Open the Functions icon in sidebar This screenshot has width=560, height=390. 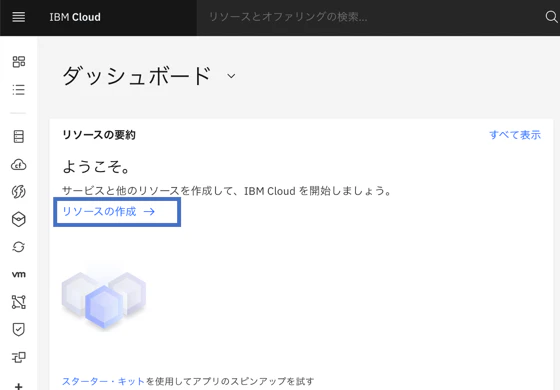[19, 192]
